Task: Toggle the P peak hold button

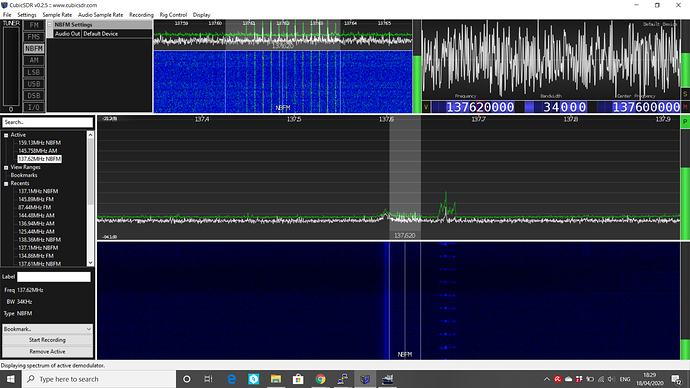Action: [685, 122]
